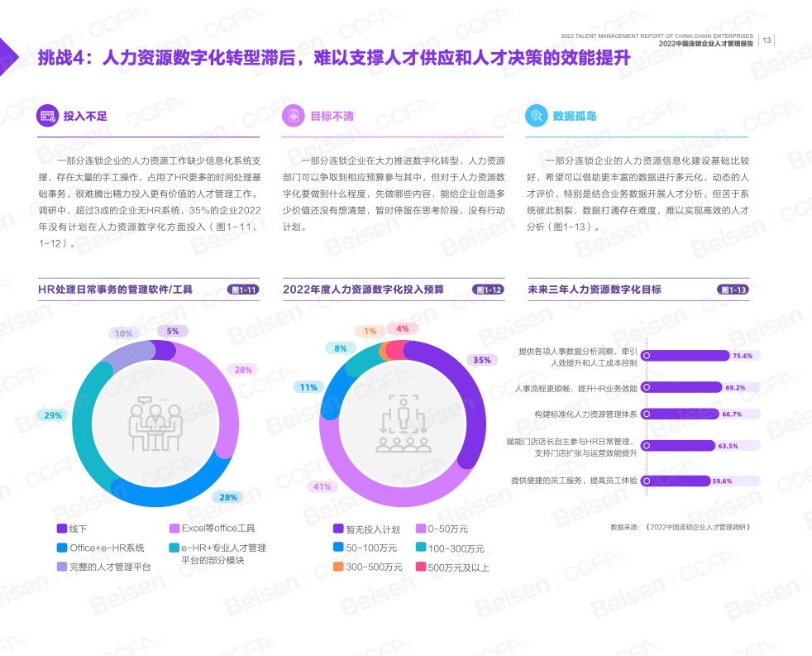Image resolution: width=812 pixels, height=656 pixels.
Task: Select the 图1-11 figure badge
Action: [243, 290]
